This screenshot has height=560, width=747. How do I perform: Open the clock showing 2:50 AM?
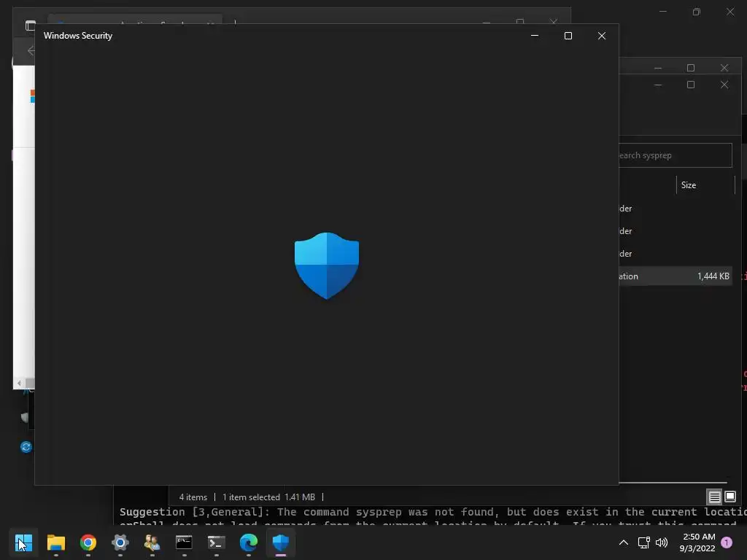(697, 542)
